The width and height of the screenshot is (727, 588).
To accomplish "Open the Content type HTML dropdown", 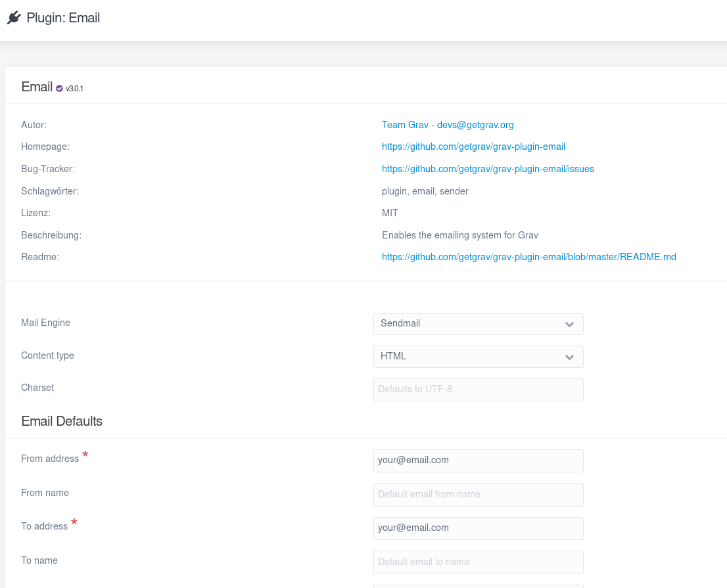I will [478, 357].
